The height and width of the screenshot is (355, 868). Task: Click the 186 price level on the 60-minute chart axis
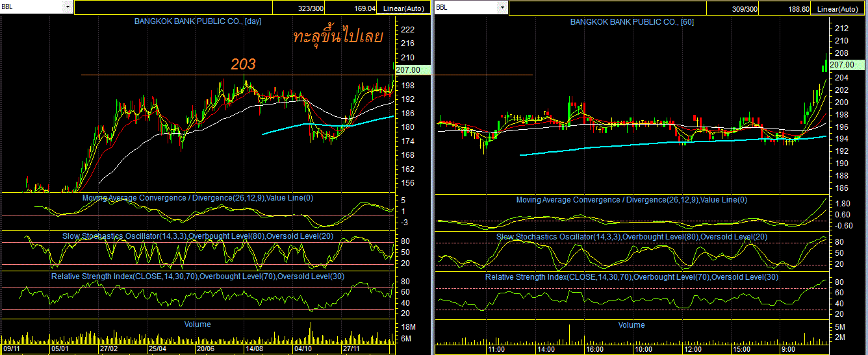(841, 188)
